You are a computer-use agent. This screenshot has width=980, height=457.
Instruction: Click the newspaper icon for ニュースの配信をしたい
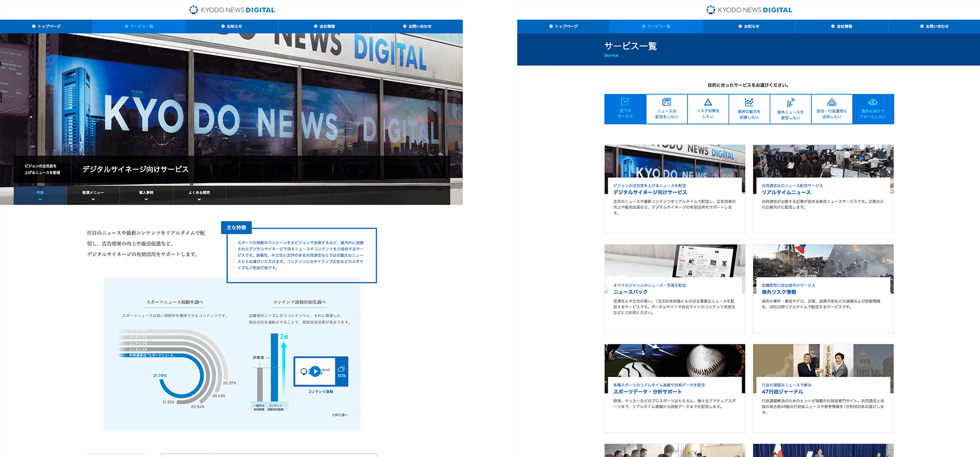(666, 102)
